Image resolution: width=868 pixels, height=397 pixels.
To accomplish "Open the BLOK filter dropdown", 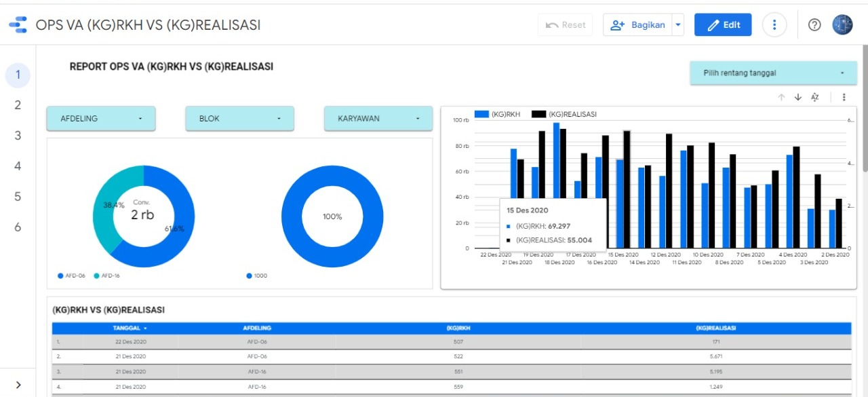I will (239, 118).
